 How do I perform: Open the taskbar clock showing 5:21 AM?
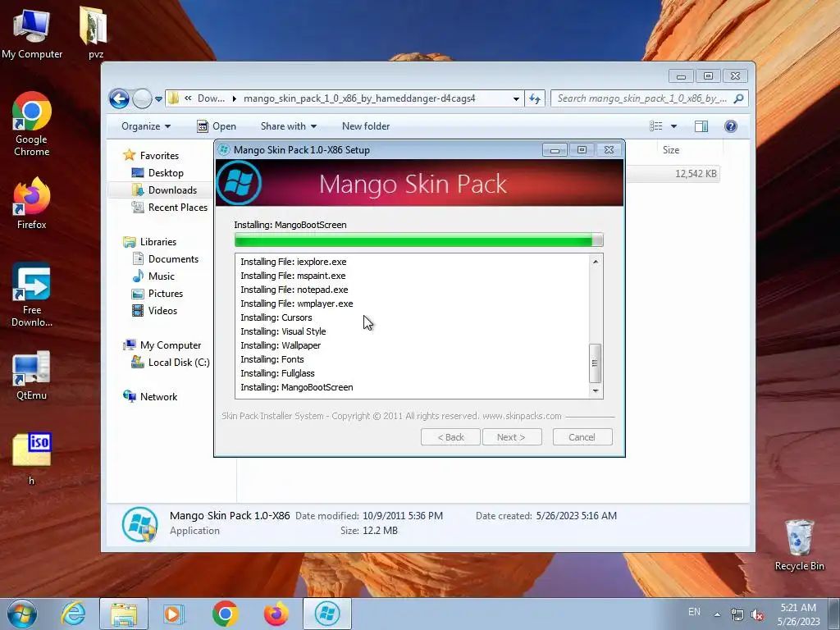point(798,614)
